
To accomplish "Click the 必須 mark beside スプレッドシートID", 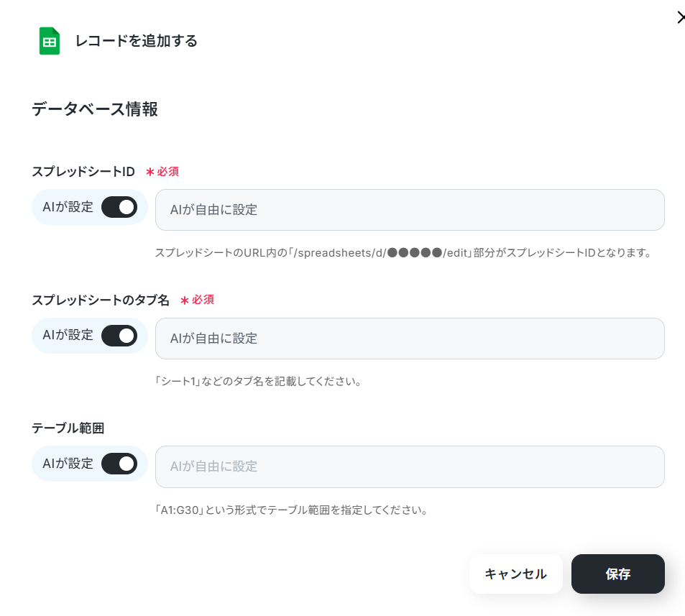I will (162, 172).
